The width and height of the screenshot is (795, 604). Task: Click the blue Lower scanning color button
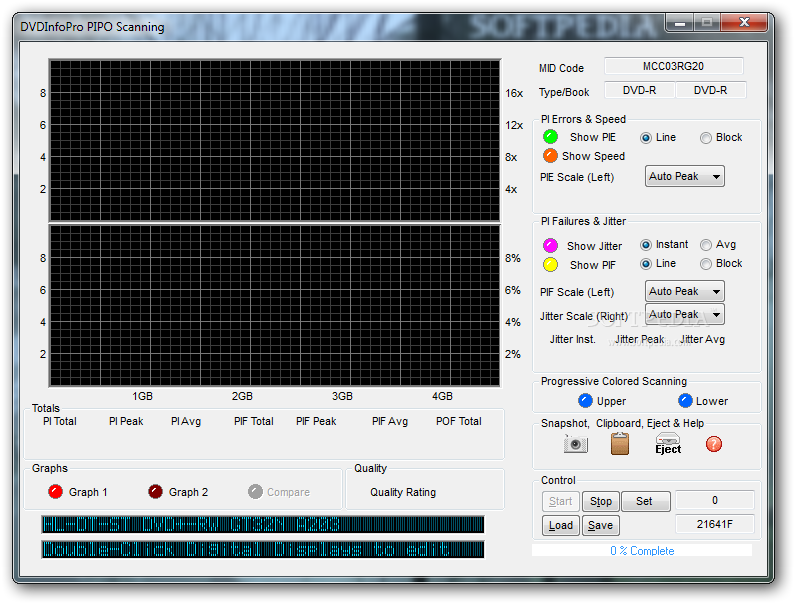685,401
